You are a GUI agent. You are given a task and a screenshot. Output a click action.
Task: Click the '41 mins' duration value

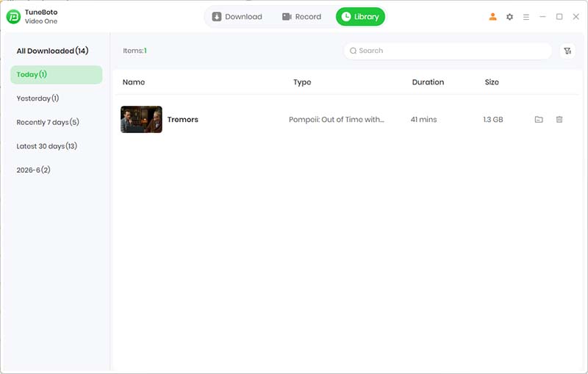click(x=423, y=120)
